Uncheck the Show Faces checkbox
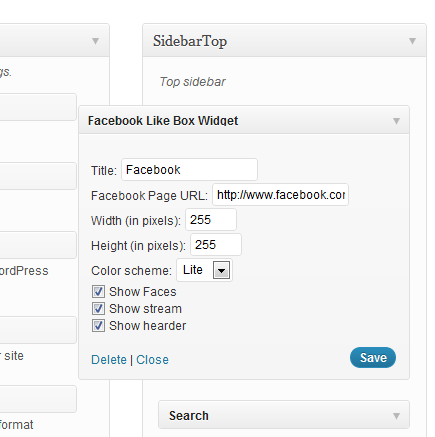This screenshot has width=435, height=437. [98, 292]
